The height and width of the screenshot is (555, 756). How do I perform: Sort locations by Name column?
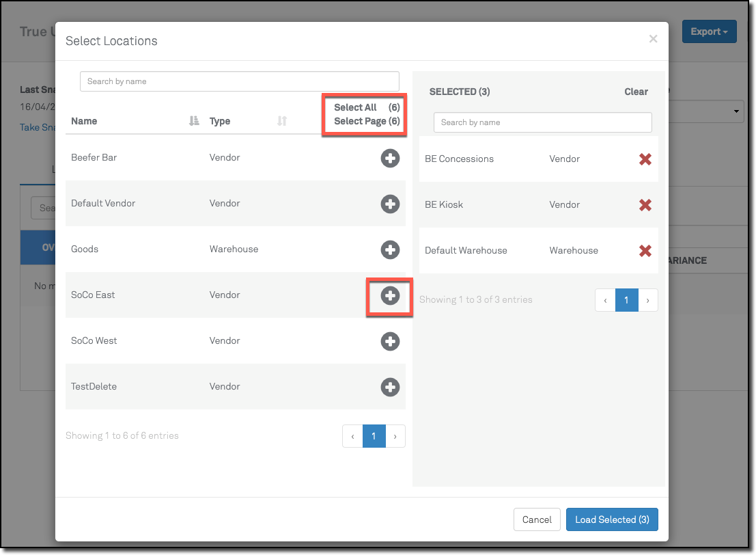point(194,121)
